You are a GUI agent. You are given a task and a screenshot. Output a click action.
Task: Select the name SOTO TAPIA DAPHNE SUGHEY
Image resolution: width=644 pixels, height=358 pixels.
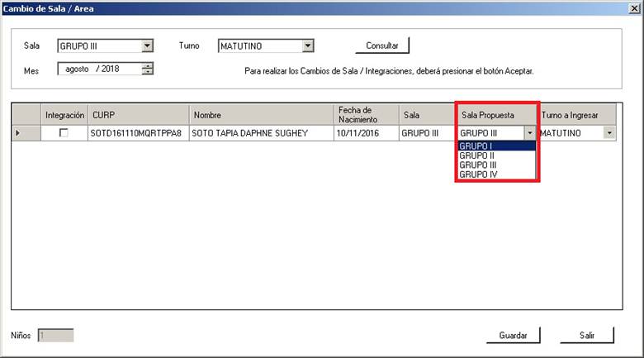tap(249, 133)
